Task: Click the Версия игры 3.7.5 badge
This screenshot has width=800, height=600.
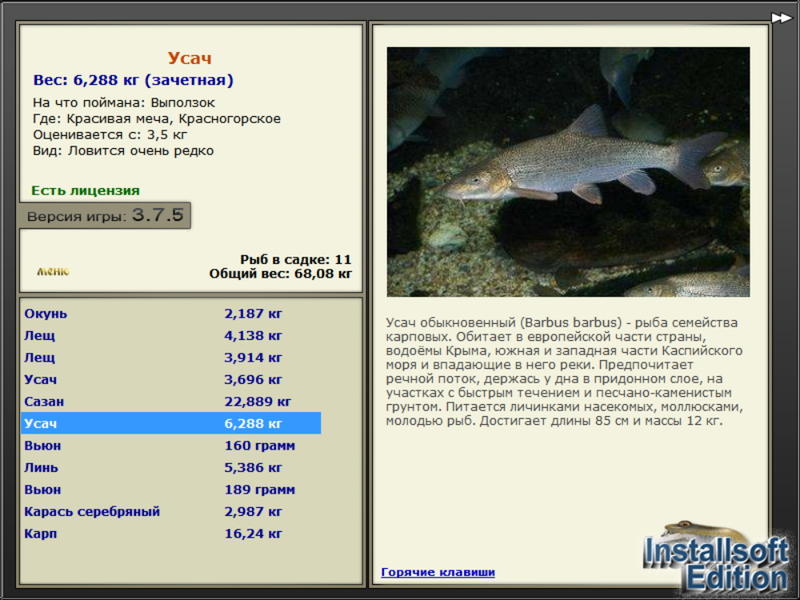Action: [x=105, y=215]
